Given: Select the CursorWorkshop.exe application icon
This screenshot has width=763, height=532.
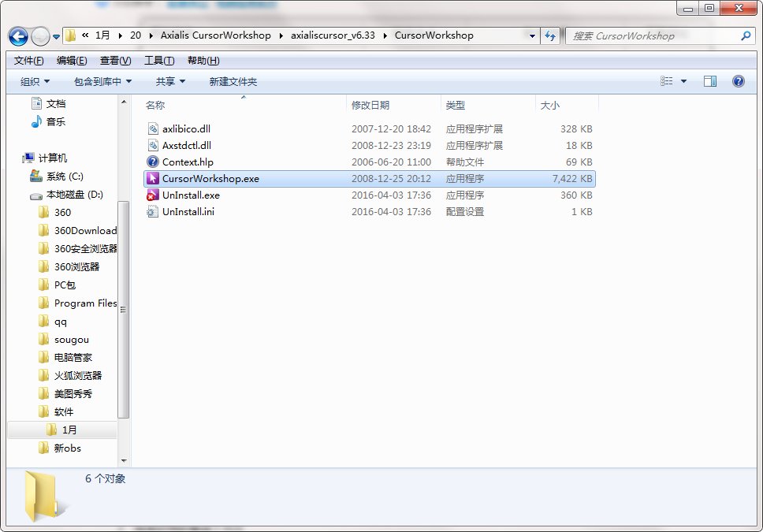Looking at the screenshot, I should coord(153,178).
